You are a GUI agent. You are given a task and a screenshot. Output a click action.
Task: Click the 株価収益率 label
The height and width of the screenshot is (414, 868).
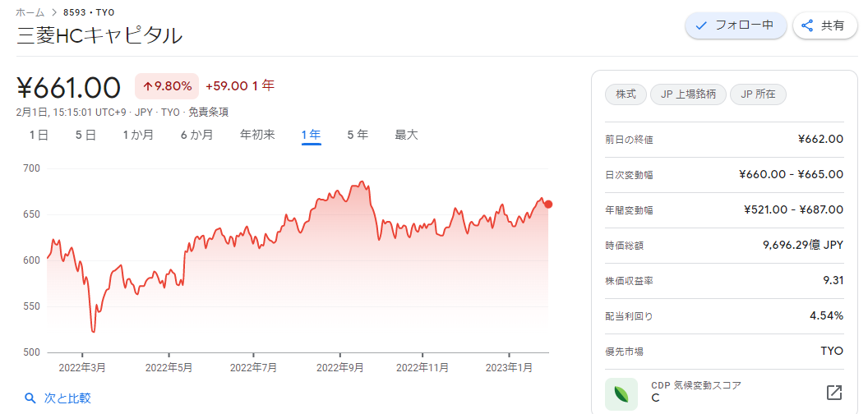[x=630, y=281]
